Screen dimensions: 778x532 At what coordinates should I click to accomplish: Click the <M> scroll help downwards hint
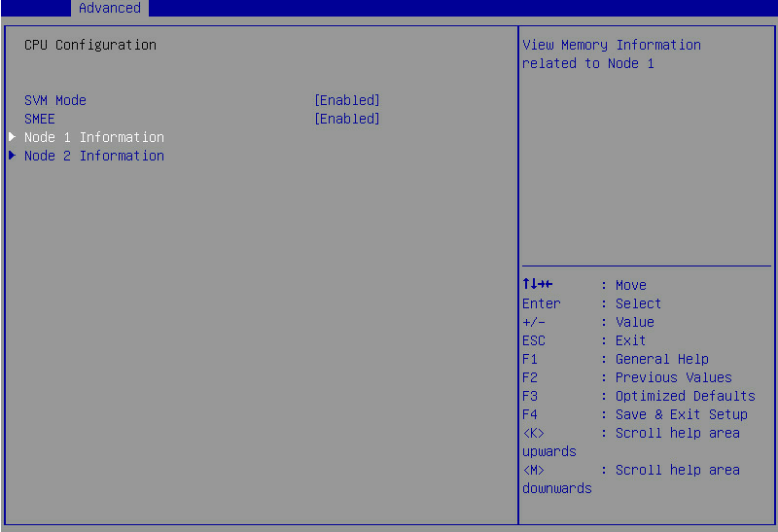(630, 479)
